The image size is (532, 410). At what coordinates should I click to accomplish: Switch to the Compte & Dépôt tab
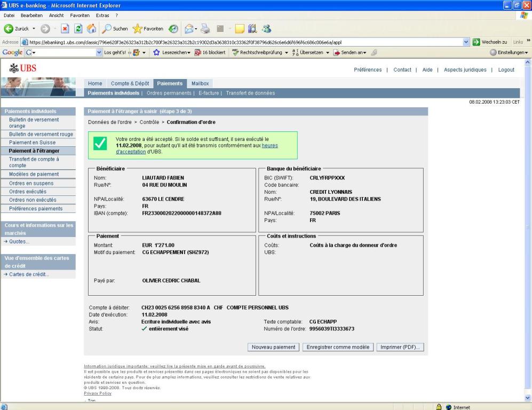(x=130, y=83)
